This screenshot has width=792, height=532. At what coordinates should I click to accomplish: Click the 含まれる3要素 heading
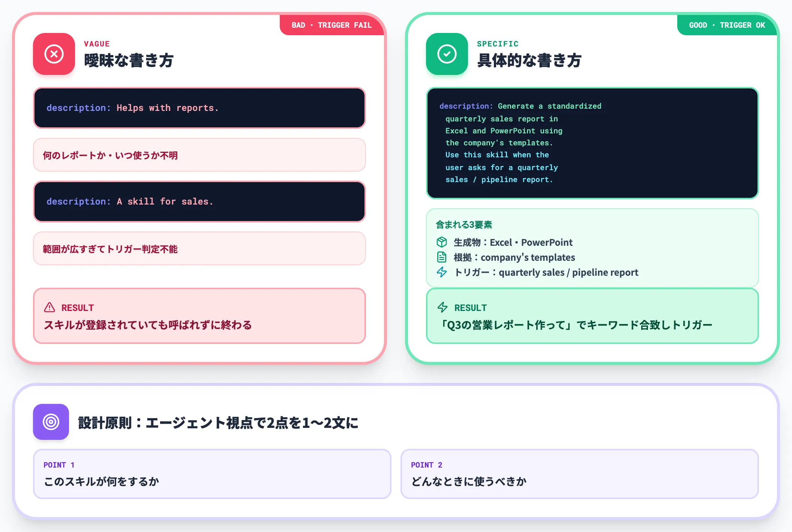(x=464, y=225)
